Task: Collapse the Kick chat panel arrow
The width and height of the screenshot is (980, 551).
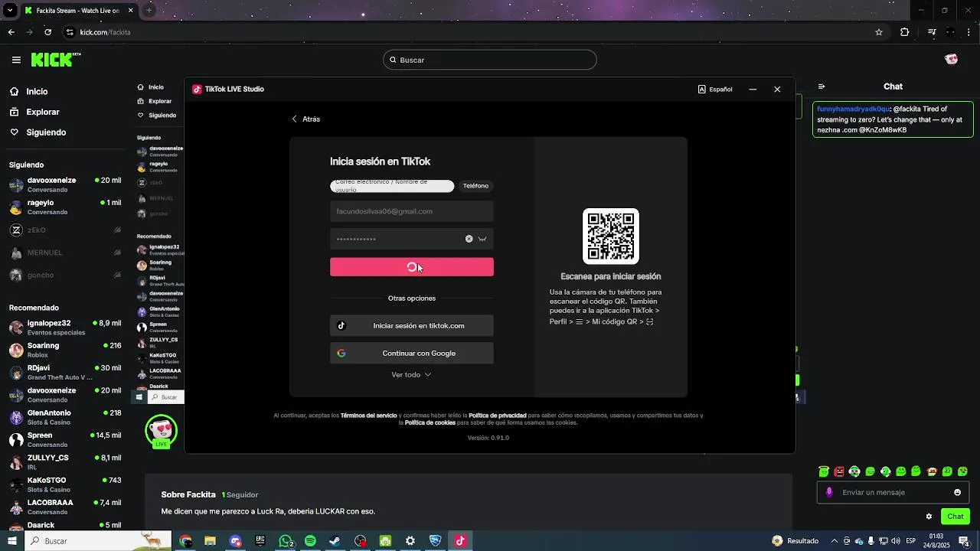Action: point(822,86)
